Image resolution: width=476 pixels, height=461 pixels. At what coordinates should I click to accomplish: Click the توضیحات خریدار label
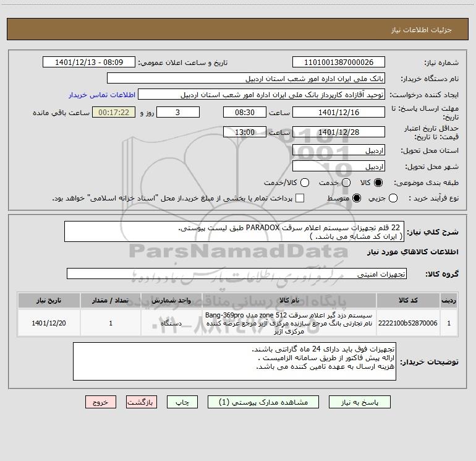(x=429, y=362)
